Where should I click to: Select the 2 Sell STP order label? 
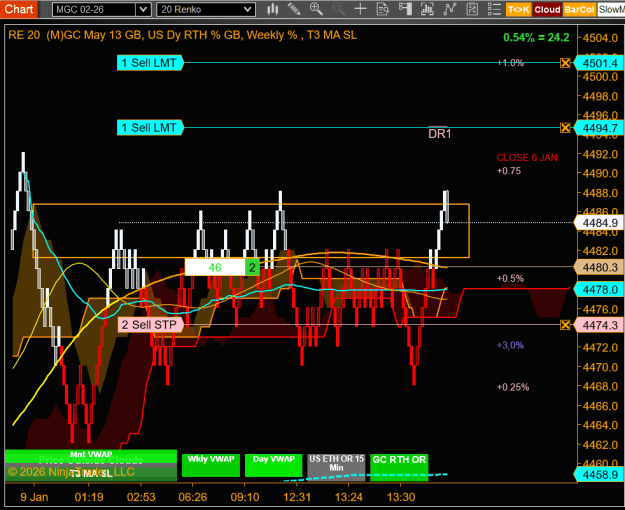point(150,325)
